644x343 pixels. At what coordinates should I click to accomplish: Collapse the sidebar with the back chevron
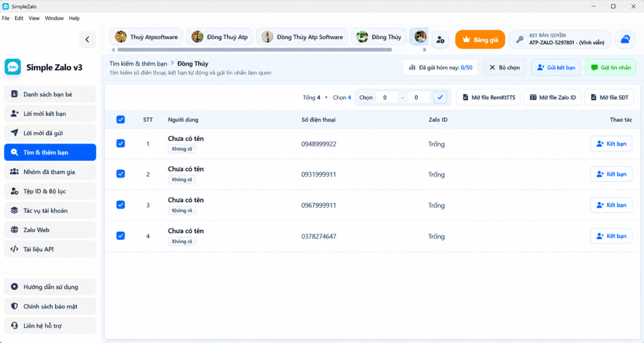87,40
